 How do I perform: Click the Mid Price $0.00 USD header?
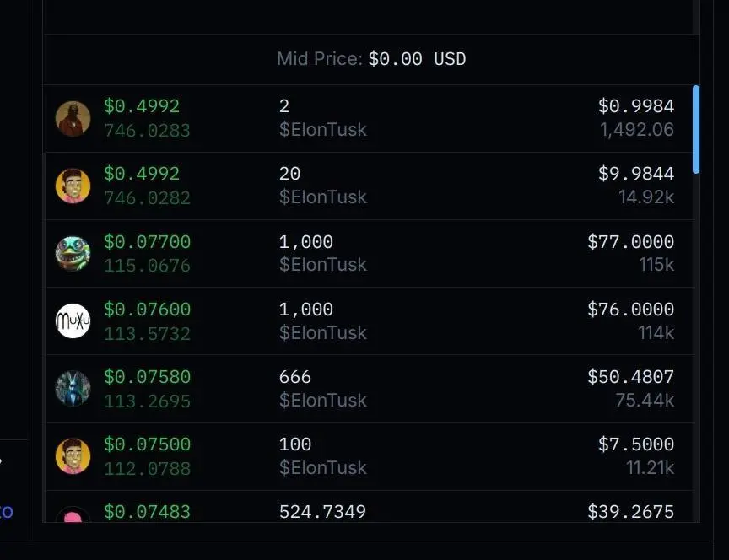(x=371, y=59)
